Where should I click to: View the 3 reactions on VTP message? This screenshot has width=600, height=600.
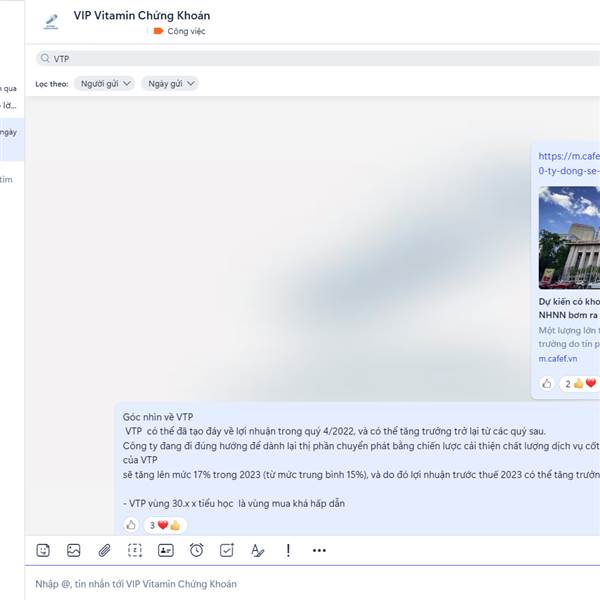(x=165, y=525)
